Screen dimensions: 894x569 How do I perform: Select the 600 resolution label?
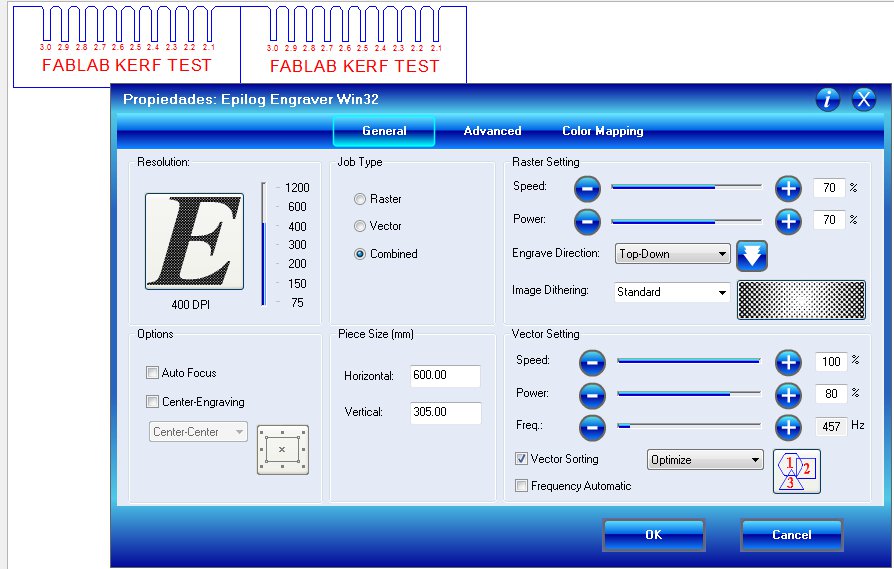tap(297, 206)
